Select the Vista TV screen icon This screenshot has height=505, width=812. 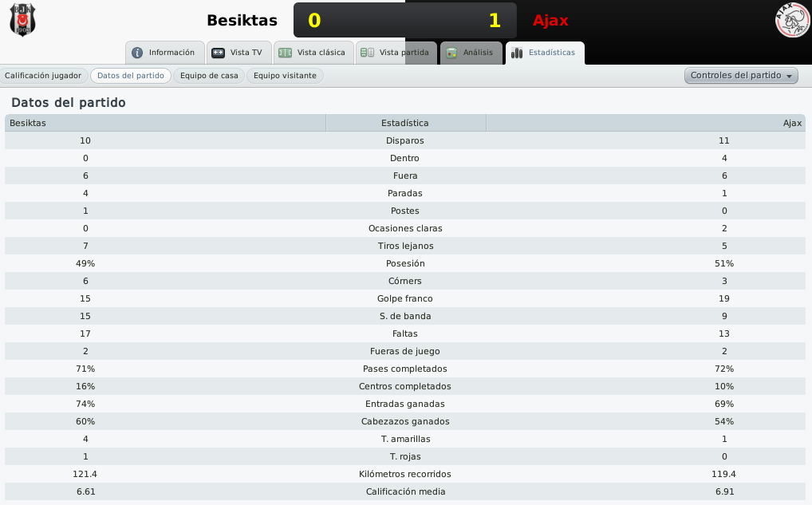click(x=218, y=53)
